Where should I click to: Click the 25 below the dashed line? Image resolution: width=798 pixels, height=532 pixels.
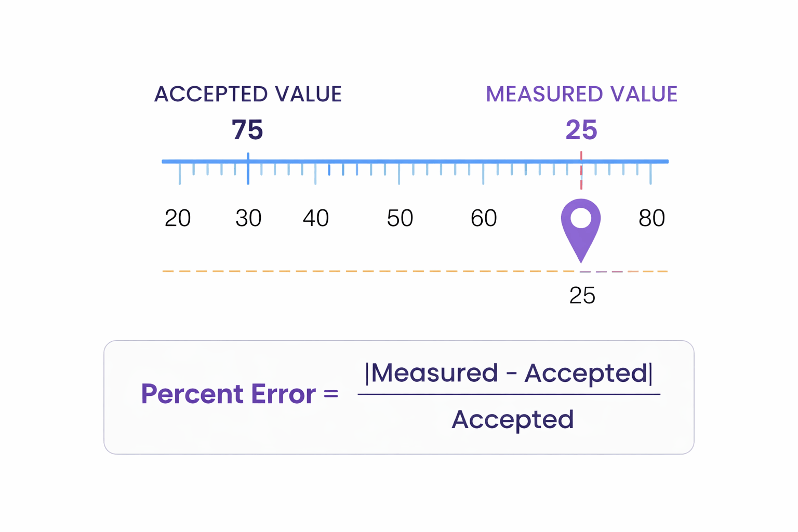click(x=582, y=296)
